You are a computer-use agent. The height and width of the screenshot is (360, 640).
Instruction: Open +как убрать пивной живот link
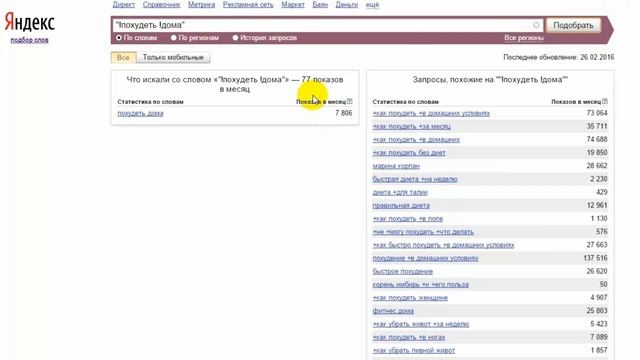point(413,350)
